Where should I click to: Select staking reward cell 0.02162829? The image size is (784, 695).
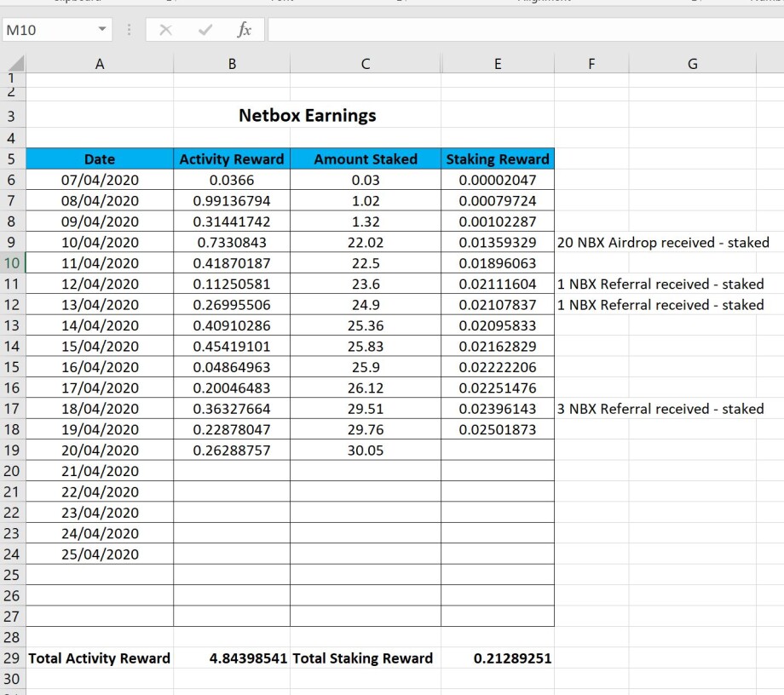498,347
